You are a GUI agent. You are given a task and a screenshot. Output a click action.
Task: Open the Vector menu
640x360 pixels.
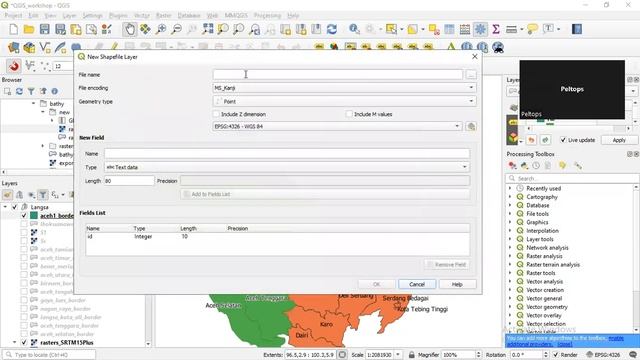[x=142, y=16]
